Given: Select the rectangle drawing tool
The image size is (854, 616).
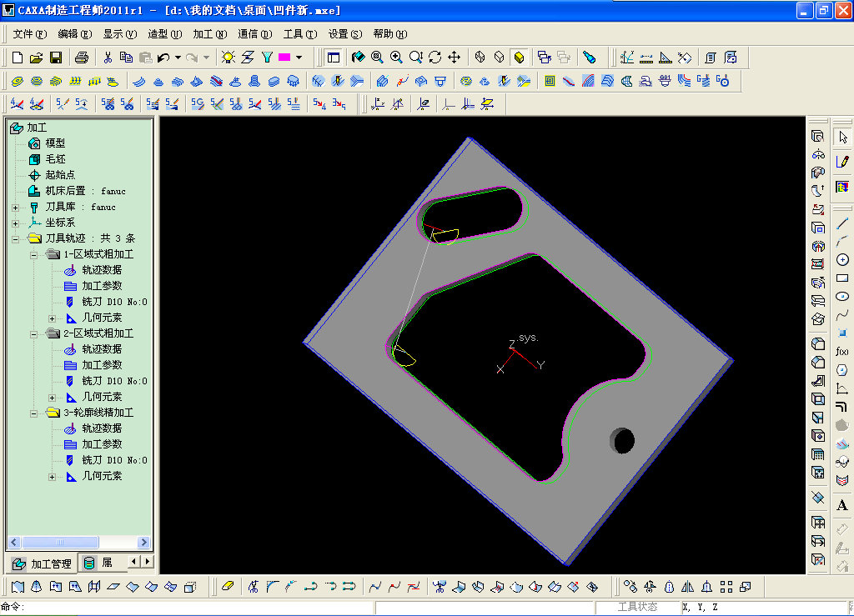Looking at the screenshot, I should tap(842, 278).
